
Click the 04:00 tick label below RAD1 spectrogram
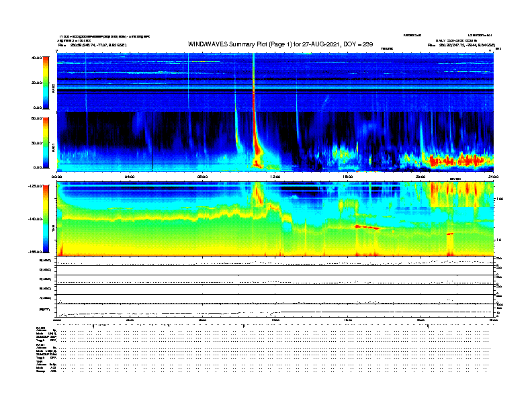click(130, 177)
